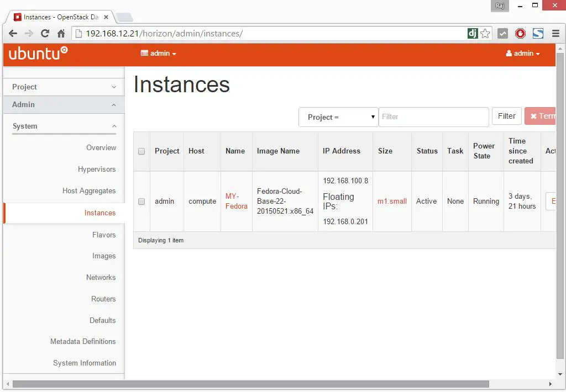The image size is (566, 392).
Task: Click the floating IP 192.168.0.201
Action: (345, 222)
